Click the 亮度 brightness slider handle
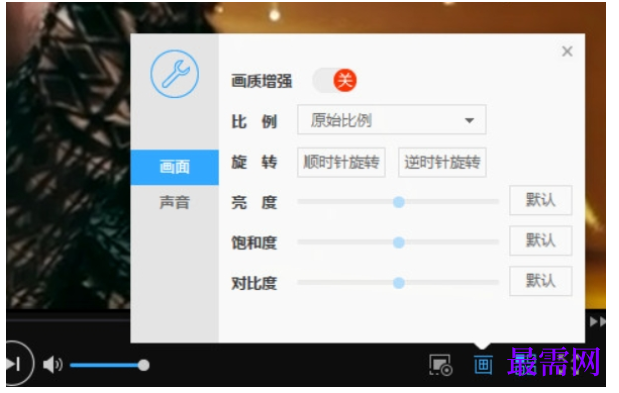 [399, 202]
